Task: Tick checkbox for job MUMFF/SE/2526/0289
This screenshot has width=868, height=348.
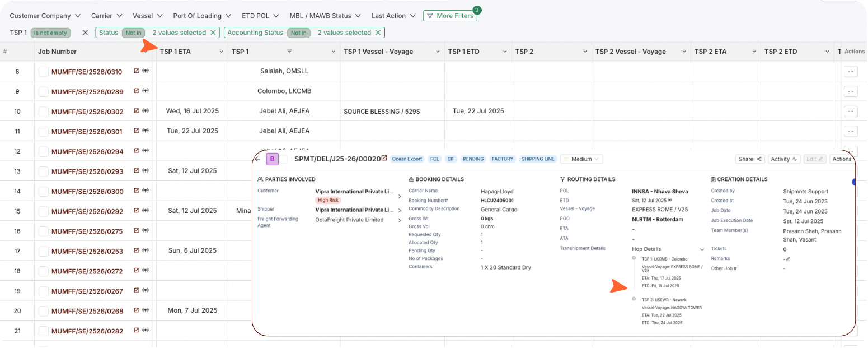Action: click(43, 91)
